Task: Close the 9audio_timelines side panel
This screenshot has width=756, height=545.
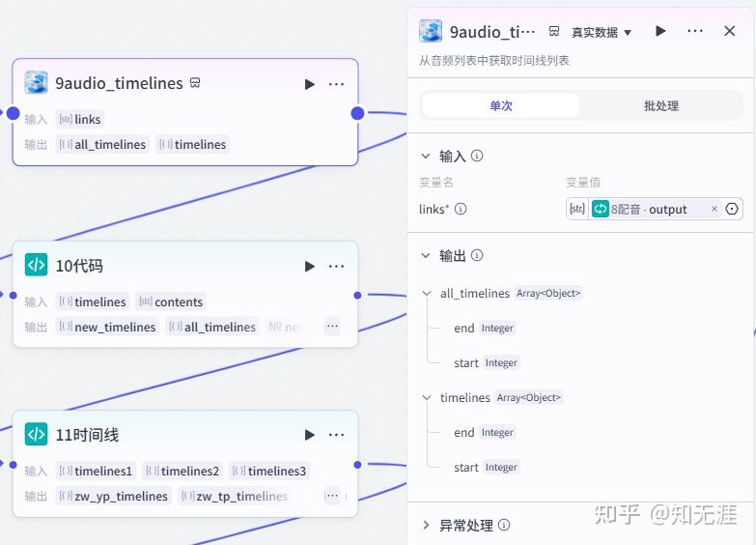Action: 730,31
